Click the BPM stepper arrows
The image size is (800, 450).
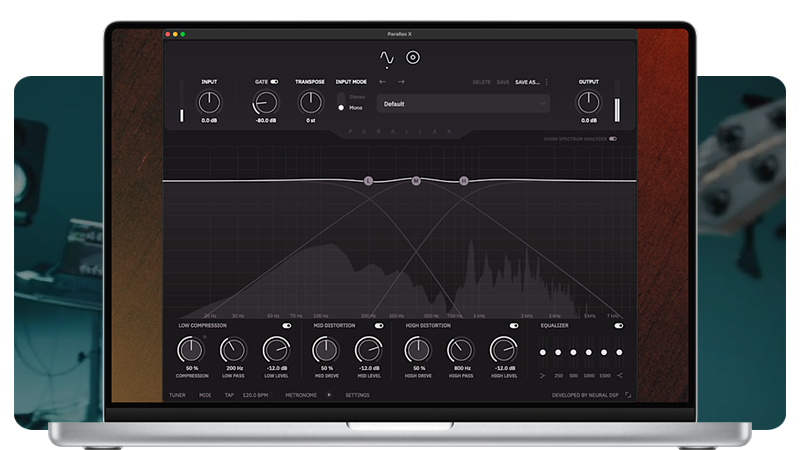point(271,395)
